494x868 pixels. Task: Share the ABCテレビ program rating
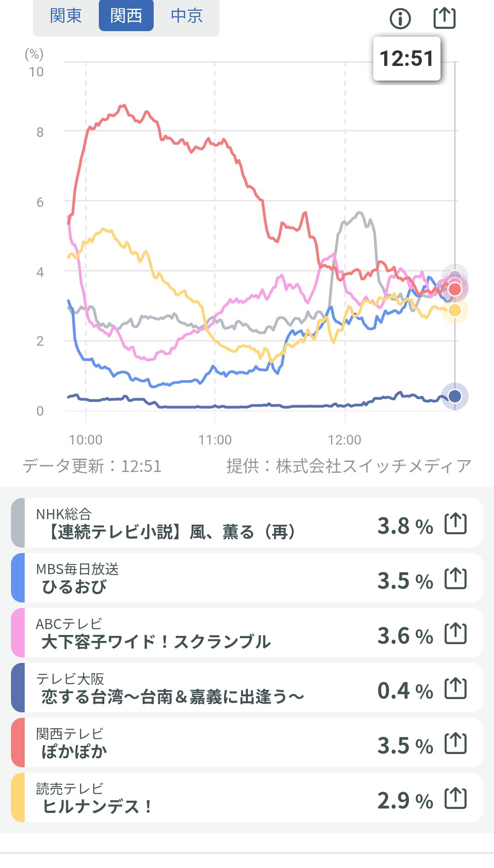pos(456,634)
